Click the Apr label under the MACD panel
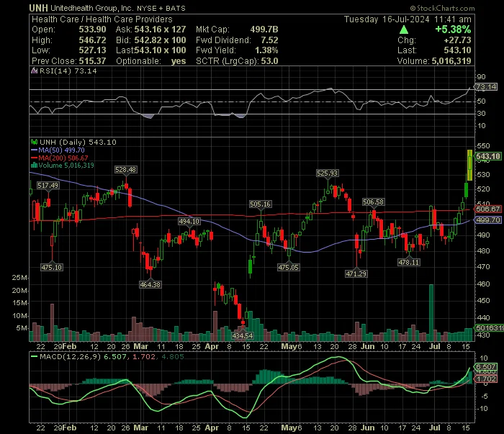This screenshot has width=504, height=434. [x=212, y=428]
